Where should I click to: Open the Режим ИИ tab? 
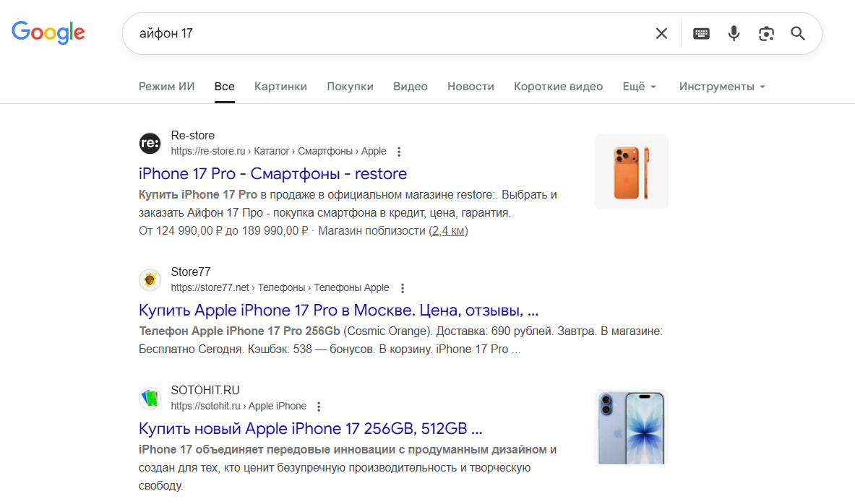pyautogui.click(x=167, y=87)
